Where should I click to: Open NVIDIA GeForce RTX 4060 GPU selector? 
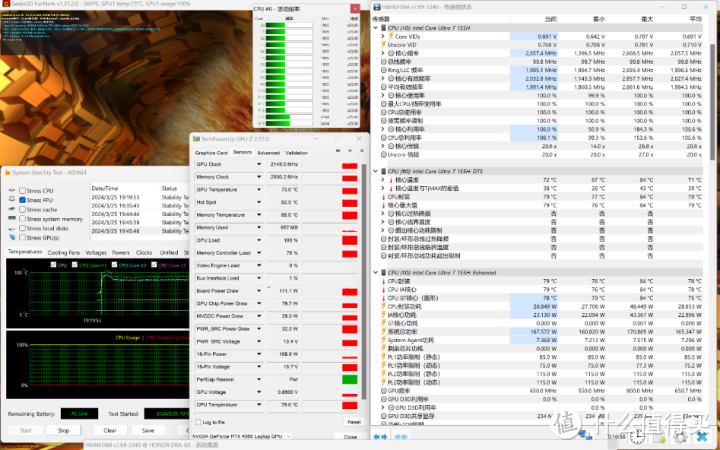[x=242, y=436]
